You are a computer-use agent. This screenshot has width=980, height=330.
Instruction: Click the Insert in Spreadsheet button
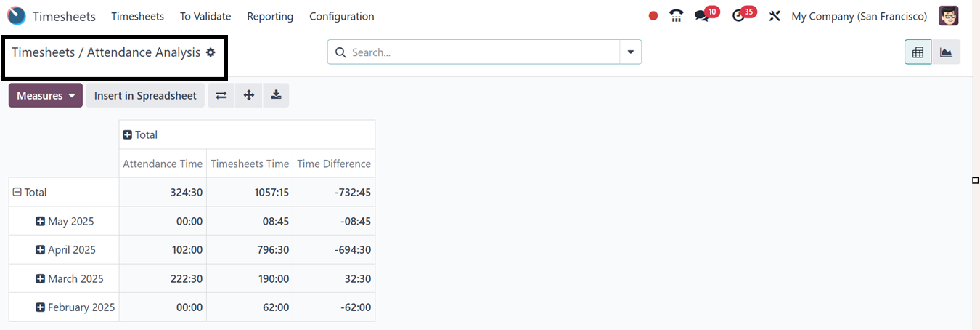(x=145, y=95)
